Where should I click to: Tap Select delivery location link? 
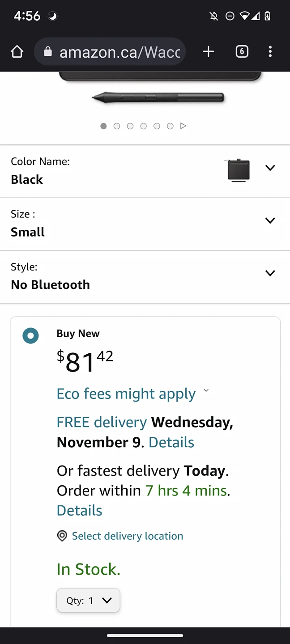coord(128,536)
